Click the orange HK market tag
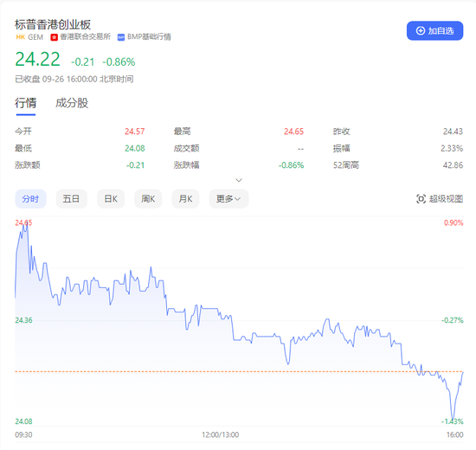This screenshot has height=450, width=476. (x=21, y=37)
